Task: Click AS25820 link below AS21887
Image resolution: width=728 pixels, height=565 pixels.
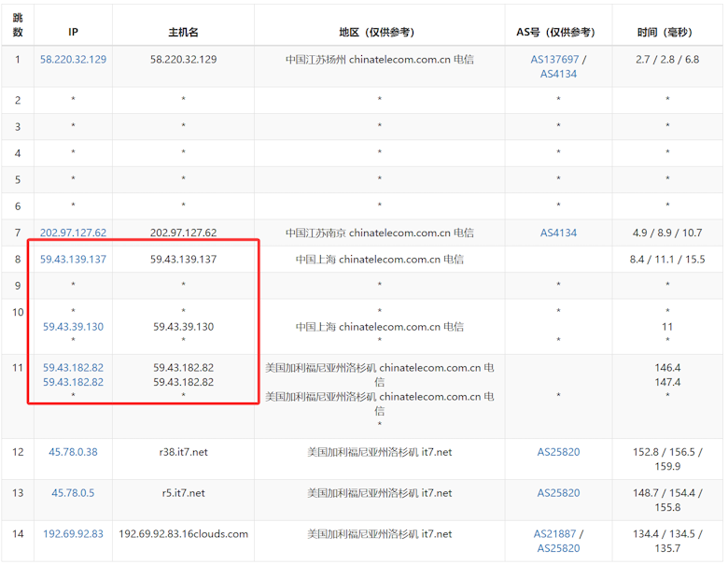Action: tap(558, 548)
